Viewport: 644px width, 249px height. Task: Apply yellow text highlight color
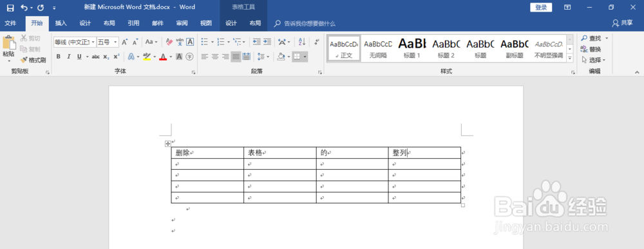click(x=147, y=56)
